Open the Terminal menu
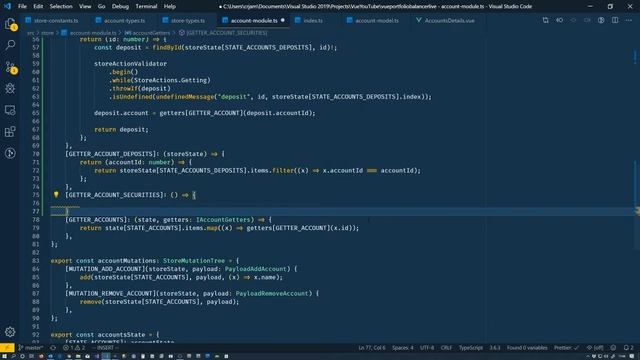 click(146, 7)
